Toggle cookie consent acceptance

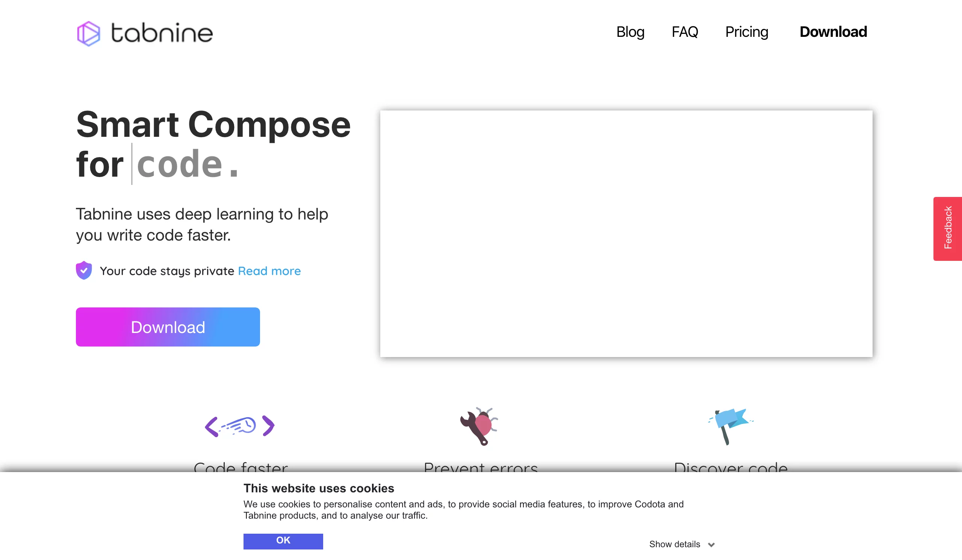283,541
